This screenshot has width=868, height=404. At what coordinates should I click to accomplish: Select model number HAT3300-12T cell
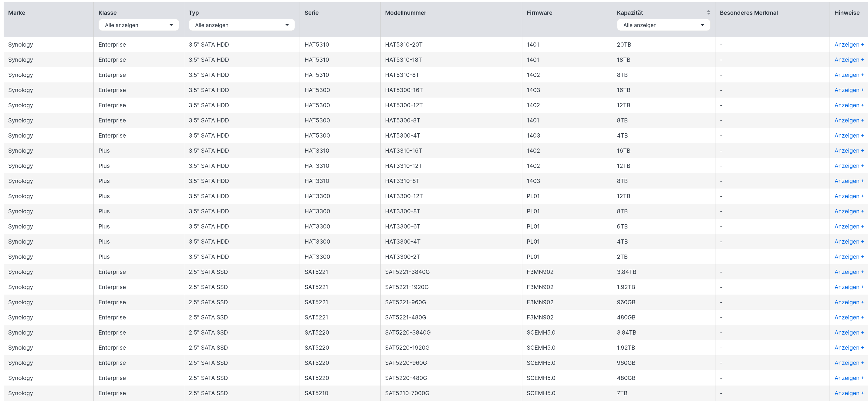pos(404,196)
